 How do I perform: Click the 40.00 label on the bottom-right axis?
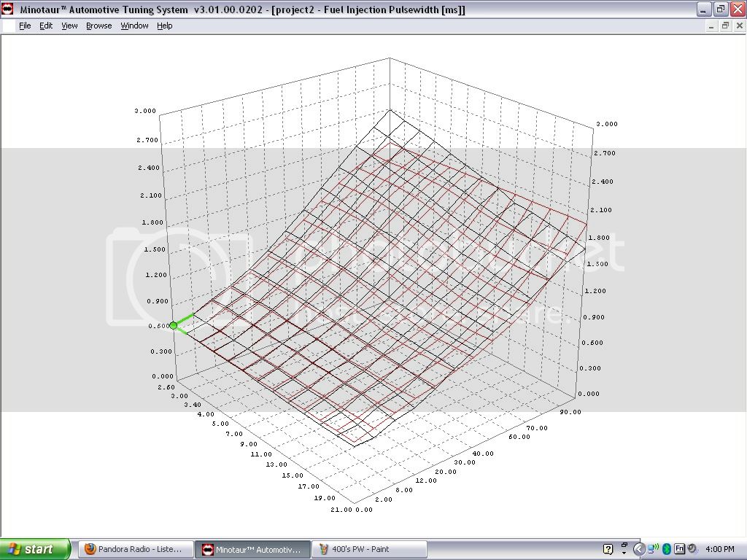tap(483, 454)
